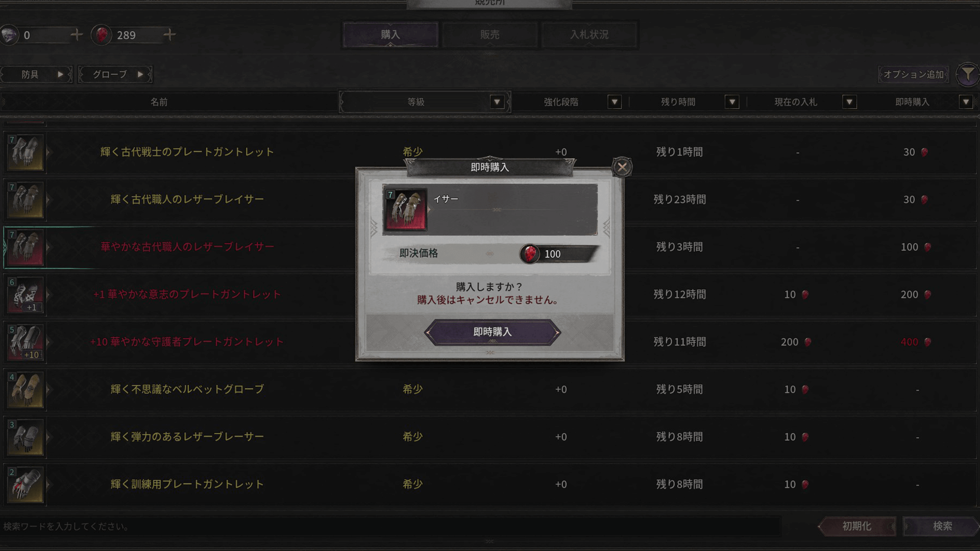Screen dimensions: 980x551
Task: Expand the 残り時間 sort dropdown arrow
Action: pyautogui.click(x=732, y=102)
